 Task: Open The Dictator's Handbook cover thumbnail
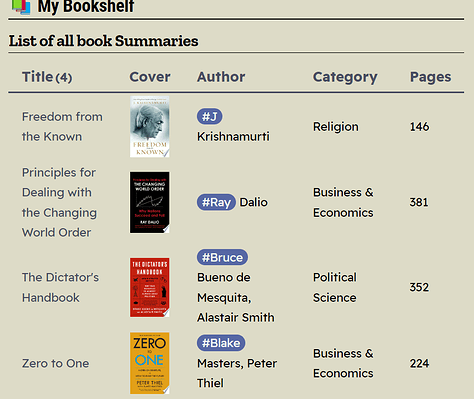(x=150, y=287)
